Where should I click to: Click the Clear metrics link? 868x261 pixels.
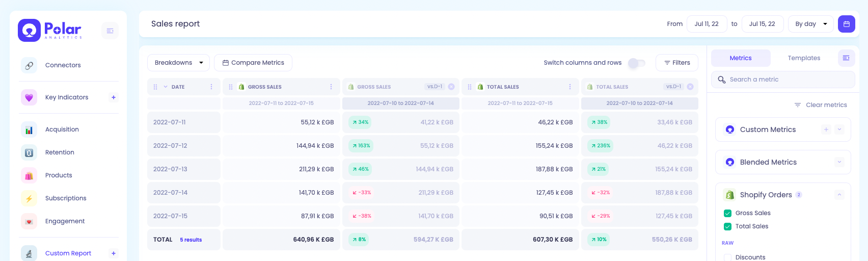821,105
